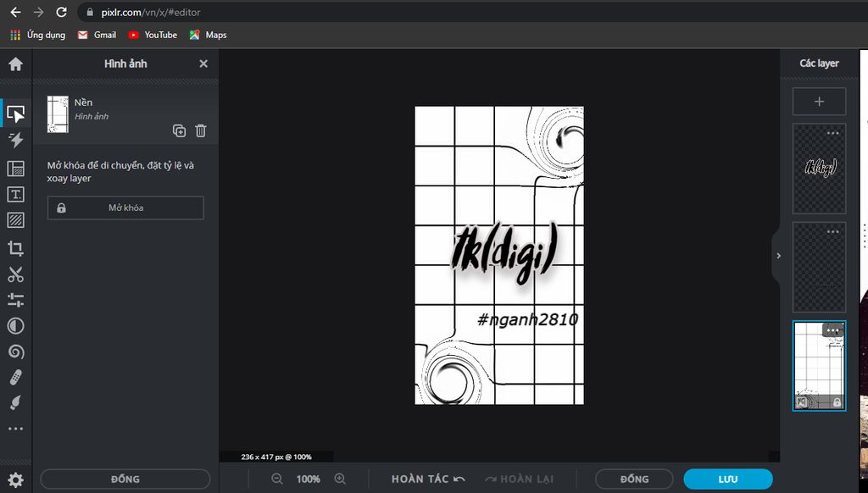Add a new layer with plus button
Viewport: 868px width, 493px height.
point(820,102)
